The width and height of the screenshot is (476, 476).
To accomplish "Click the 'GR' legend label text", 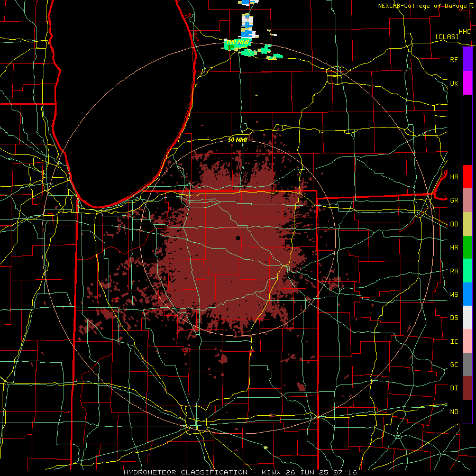I will coord(454,200).
